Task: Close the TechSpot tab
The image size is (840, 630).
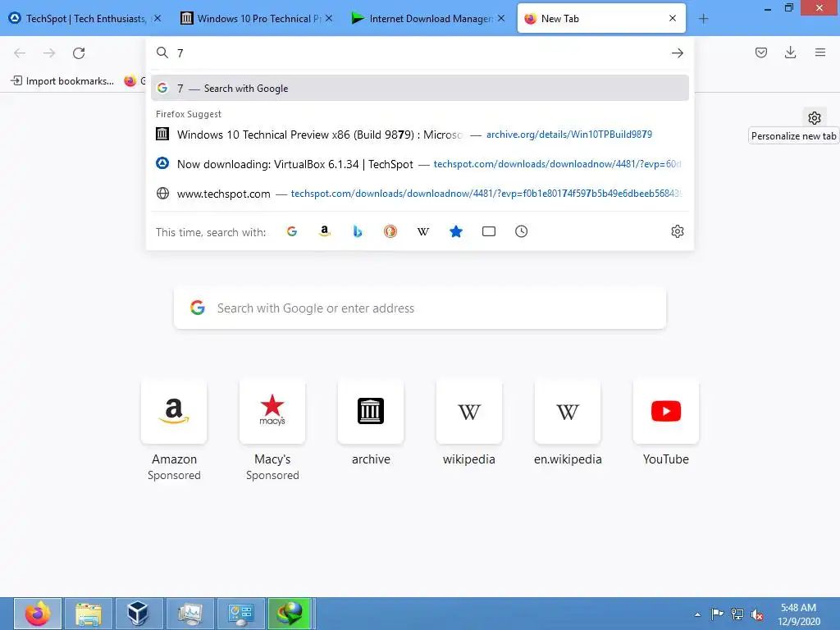Action: point(157,18)
